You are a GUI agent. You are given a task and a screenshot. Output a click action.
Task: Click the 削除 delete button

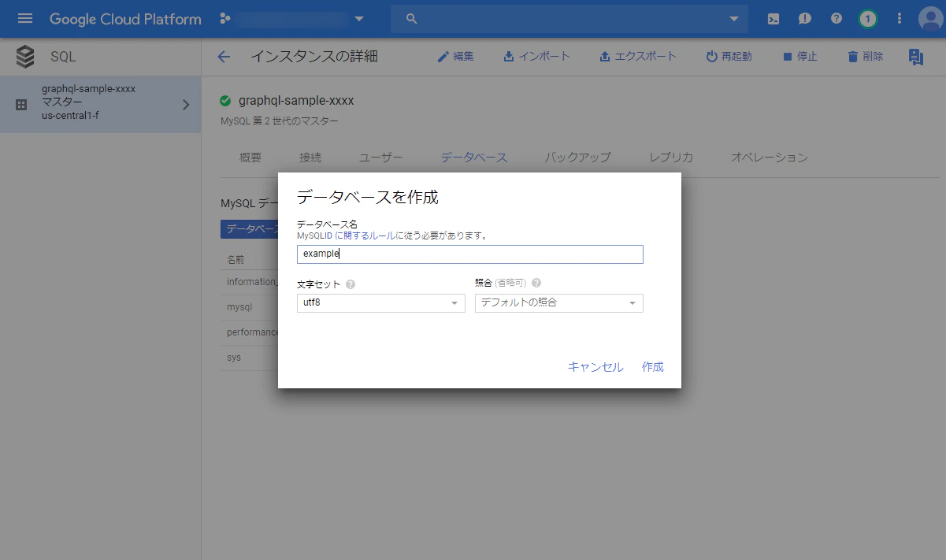[865, 57]
